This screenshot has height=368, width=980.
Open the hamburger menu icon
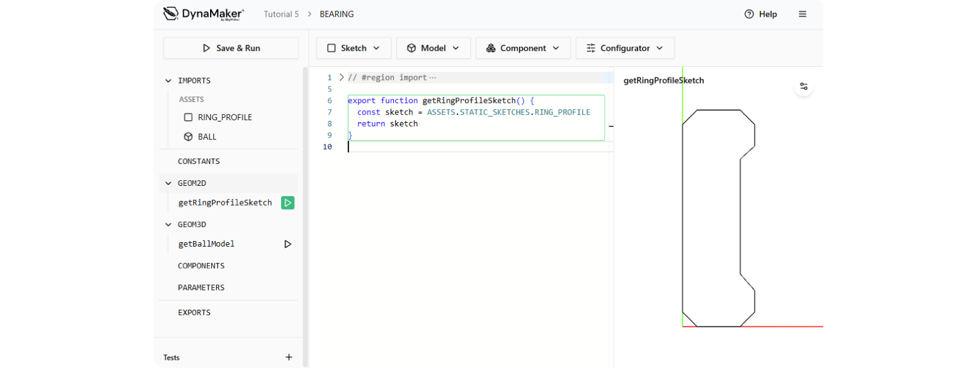point(802,14)
